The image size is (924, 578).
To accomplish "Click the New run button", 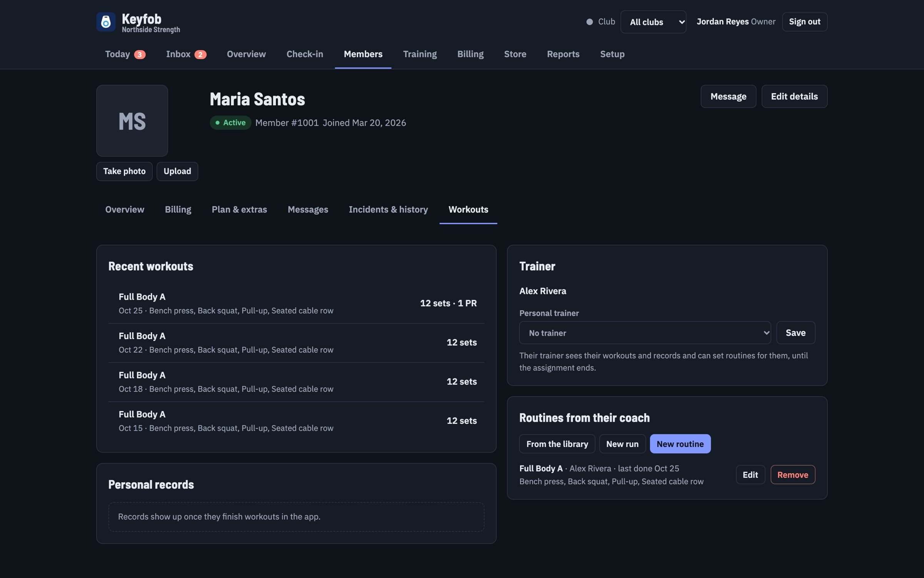I will tap(622, 444).
